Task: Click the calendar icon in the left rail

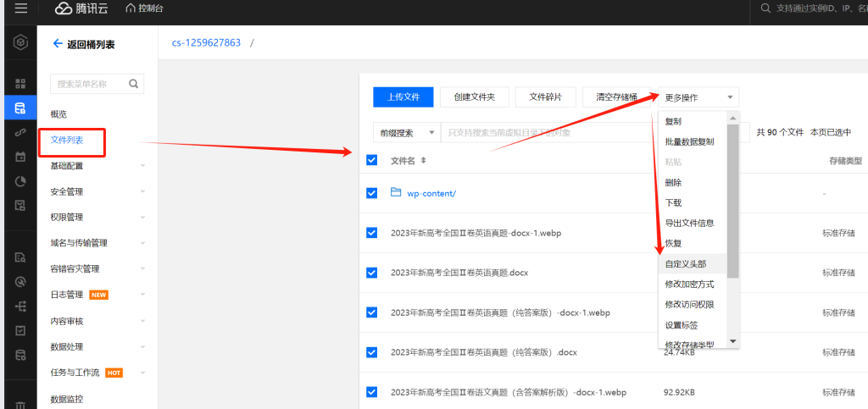Action: point(20,157)
